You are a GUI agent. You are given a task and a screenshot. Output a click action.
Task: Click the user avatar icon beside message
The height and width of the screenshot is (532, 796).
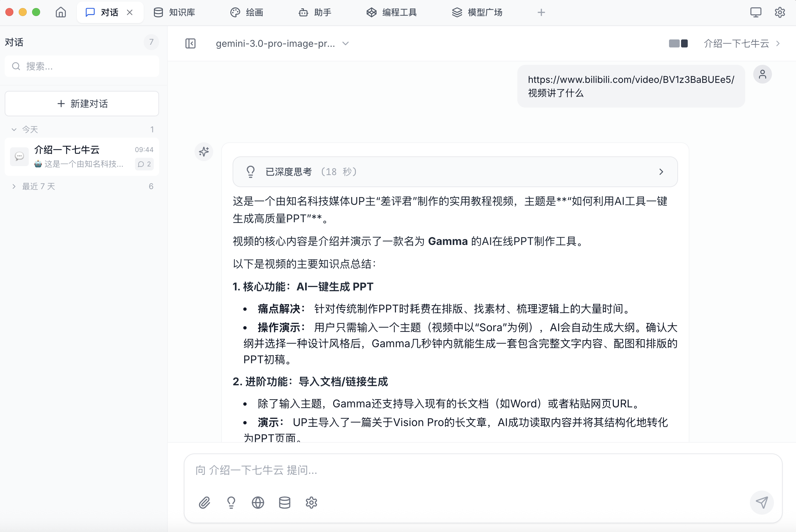click(x=762, y=74)
